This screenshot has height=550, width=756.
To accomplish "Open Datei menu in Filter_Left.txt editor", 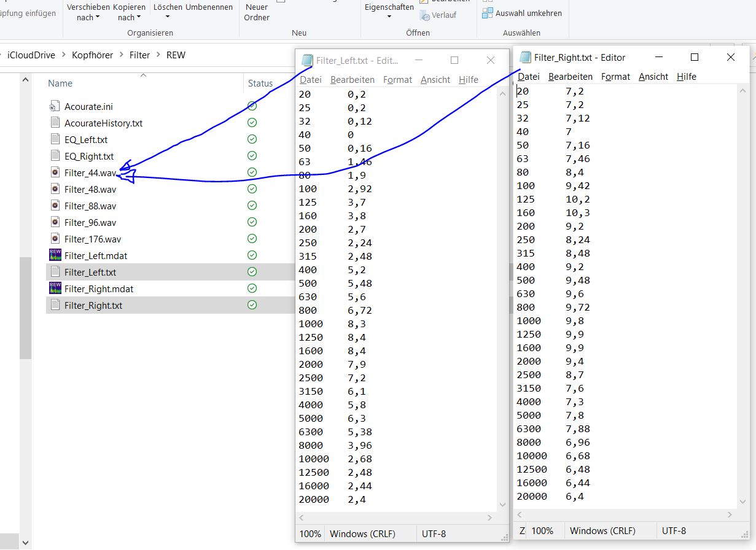I will [x=311, y=80].
